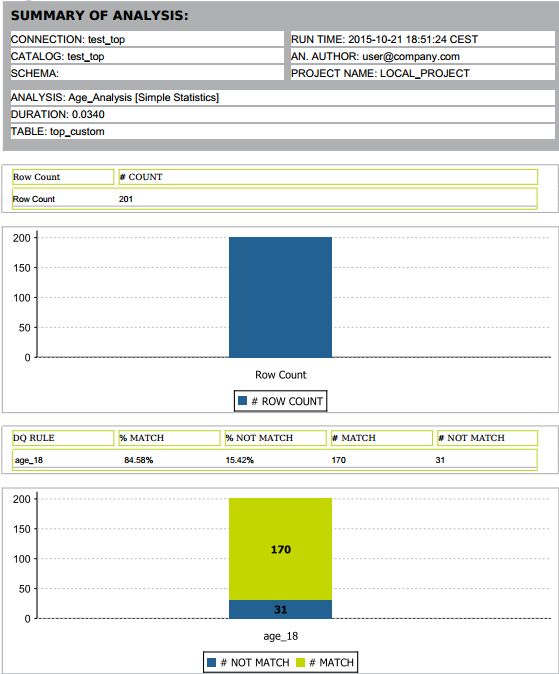Select the CONNECTION: test_top field
This screenshot has height=674, width=559.
pyautogui.click(x=147, y=39)
